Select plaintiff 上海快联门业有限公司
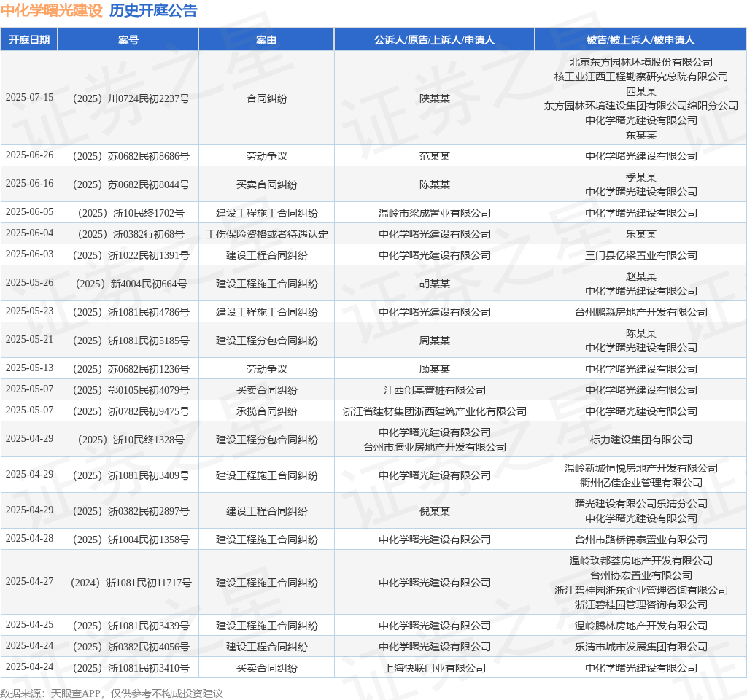Viewport: 747px width, 700px height. [x=435, y=668]
